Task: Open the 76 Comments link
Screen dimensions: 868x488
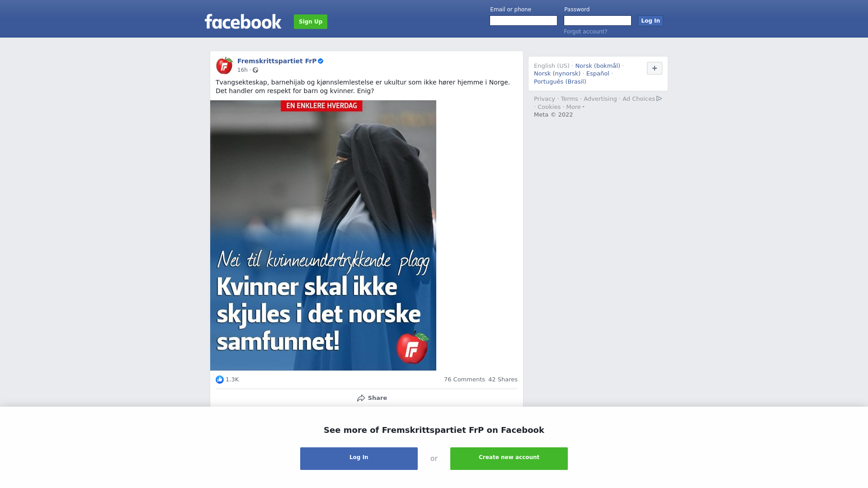Action: point(464,380)
